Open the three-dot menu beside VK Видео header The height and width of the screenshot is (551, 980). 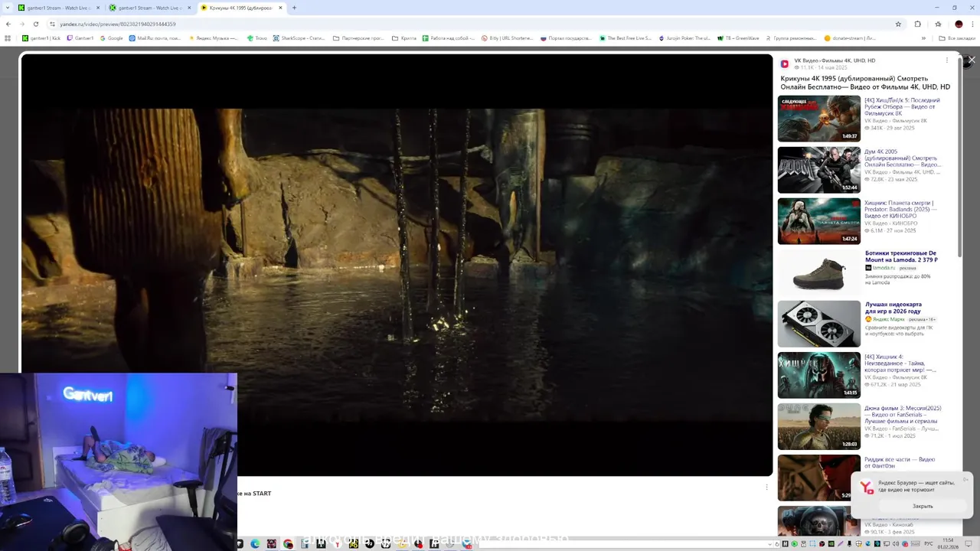click(x=947, y=60)
